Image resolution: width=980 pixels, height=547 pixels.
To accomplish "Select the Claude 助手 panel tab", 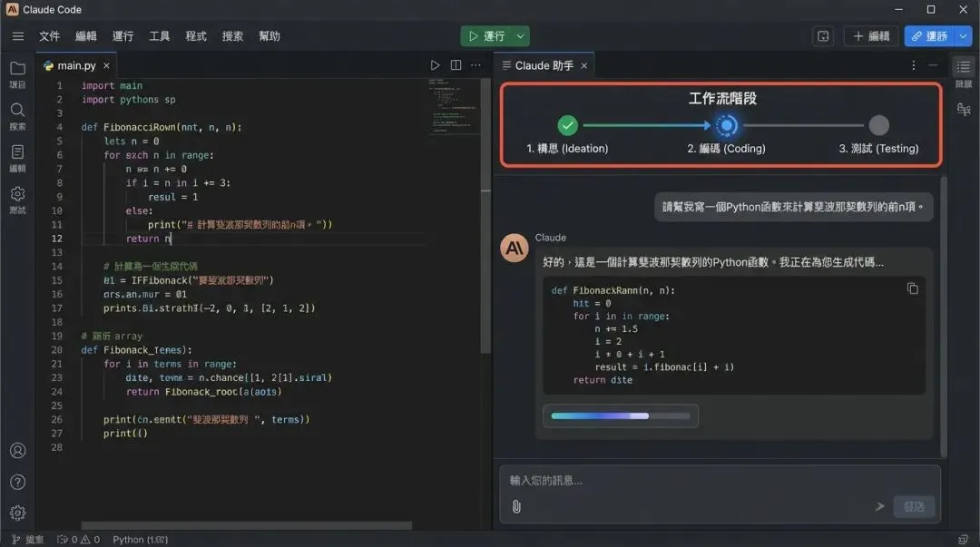I will pyautogui.click(x=544, y=65).
